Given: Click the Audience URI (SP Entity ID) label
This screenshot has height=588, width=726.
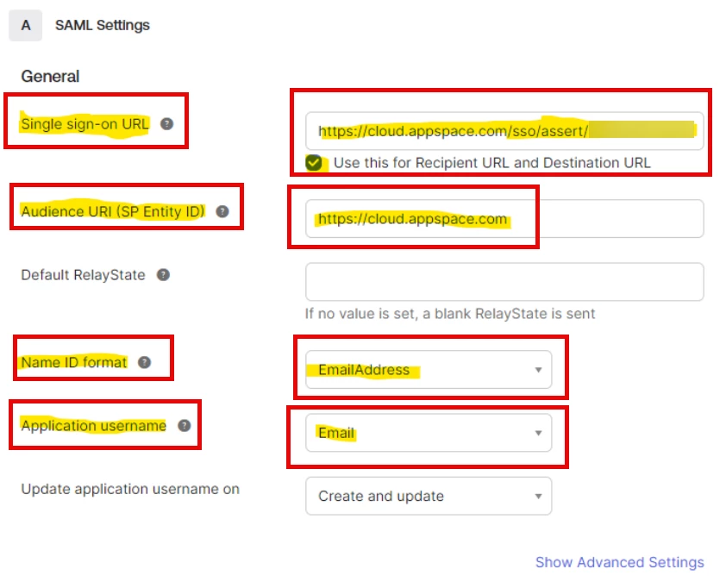Looking at the screenshot, I should (x=113, y=211).
